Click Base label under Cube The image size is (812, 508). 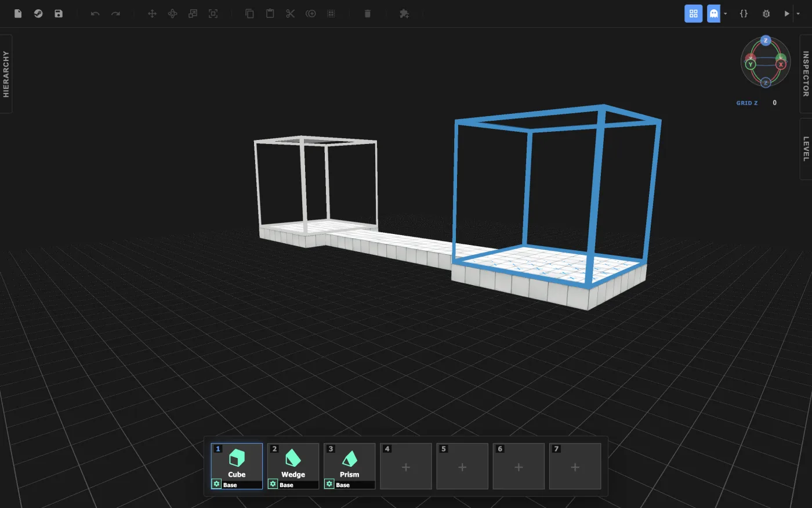coord(230,485)
